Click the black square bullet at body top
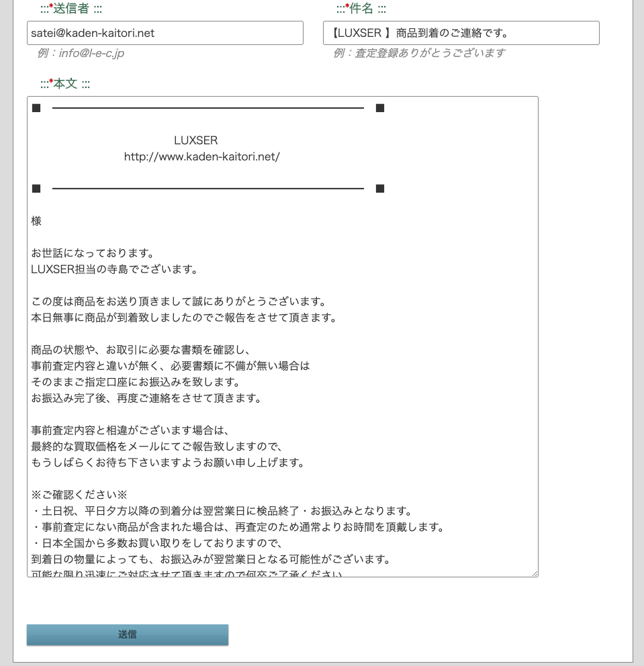 [36, 107]
